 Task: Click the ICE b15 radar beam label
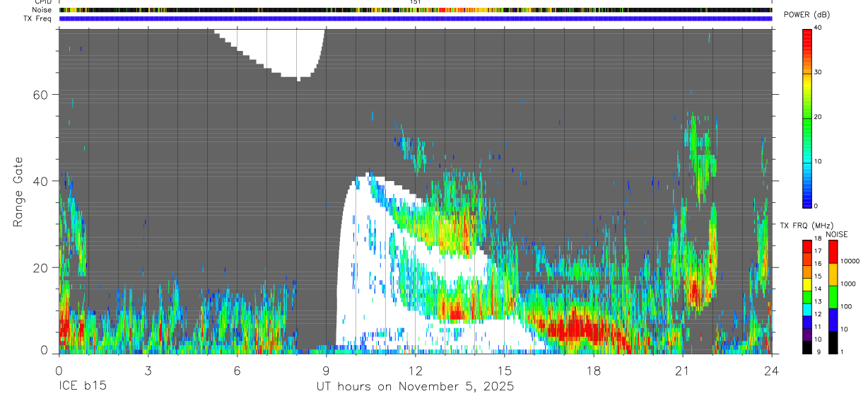[82, 387]
